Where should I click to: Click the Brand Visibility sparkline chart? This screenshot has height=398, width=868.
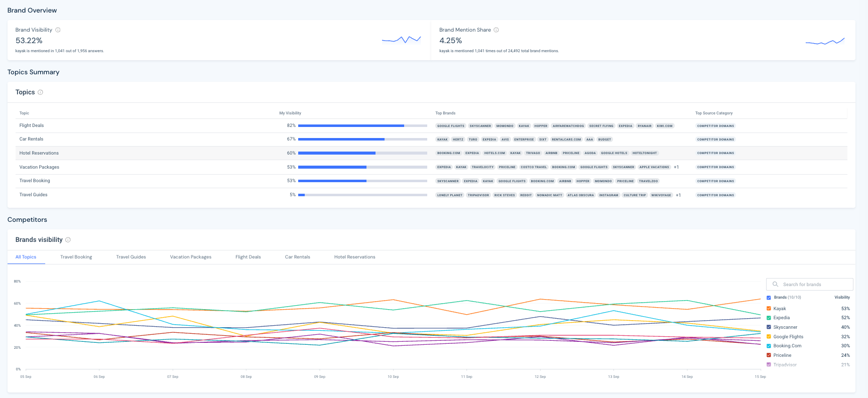(x=401, y=39)
